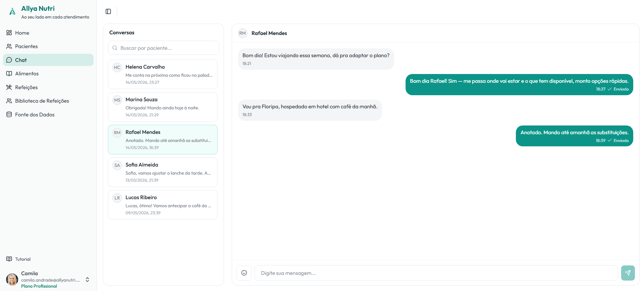This screenshot has width=644, height=291.
Task: Open Alimentos in the sidebar
Action: click(48, 73)
